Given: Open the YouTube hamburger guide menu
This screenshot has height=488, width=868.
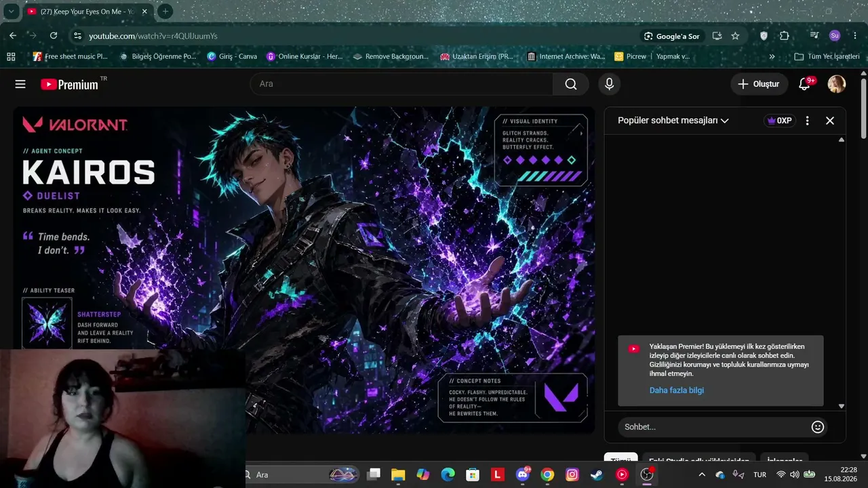Looking at the screenshot, I should (20, 84).
